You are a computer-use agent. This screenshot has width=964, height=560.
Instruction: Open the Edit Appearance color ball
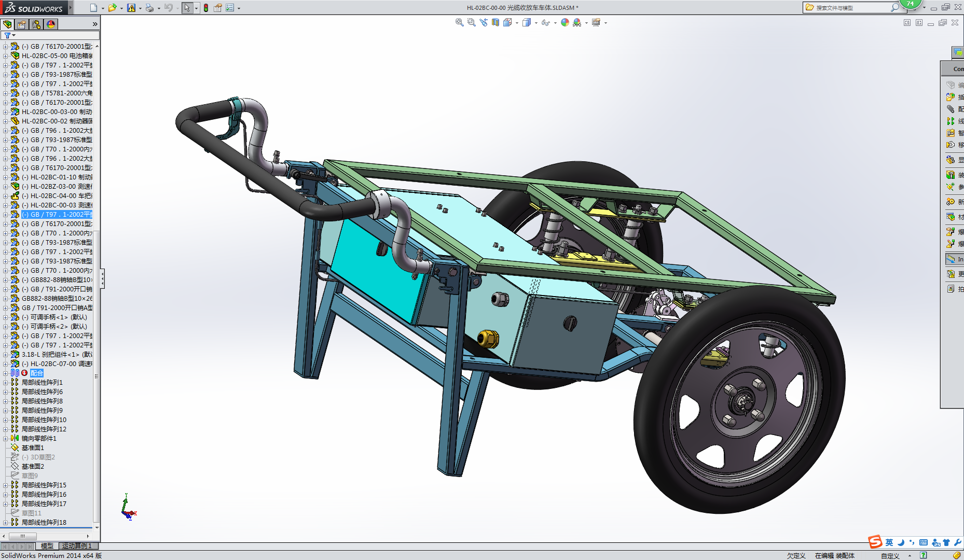coord(565,22)
